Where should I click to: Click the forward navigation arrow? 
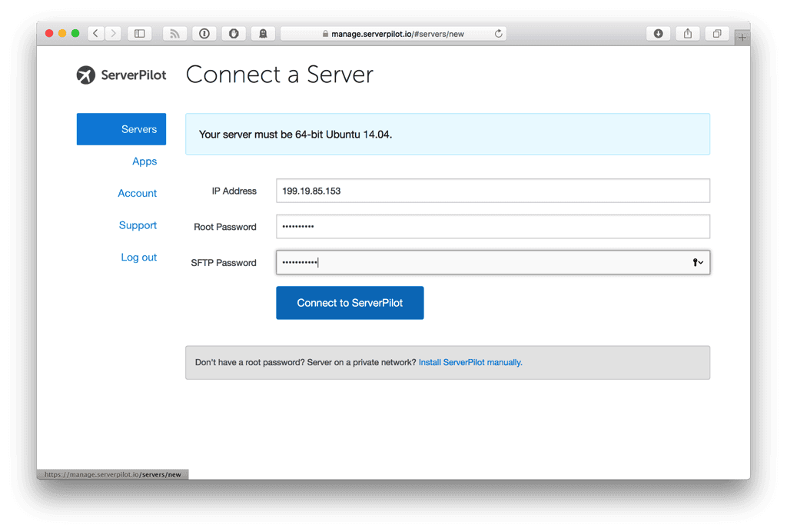pyautogui.click(x=112, y=33)
